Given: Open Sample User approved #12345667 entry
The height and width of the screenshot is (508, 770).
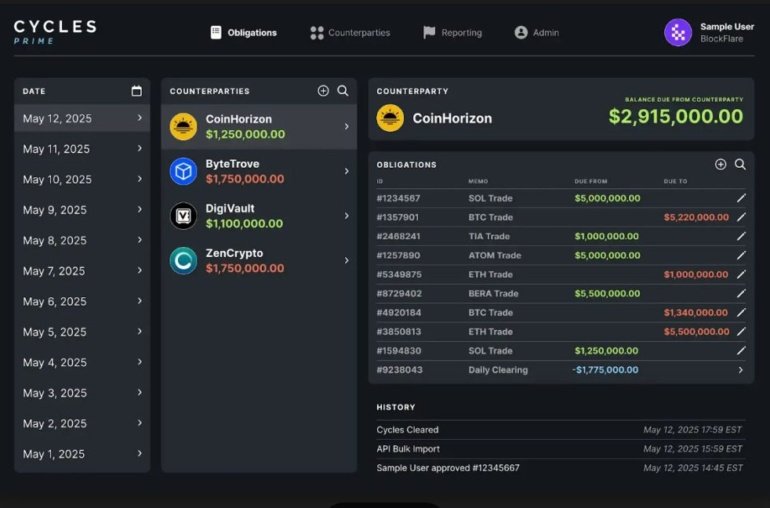Looking at the screenshot, I should click(x=560, y=468).
